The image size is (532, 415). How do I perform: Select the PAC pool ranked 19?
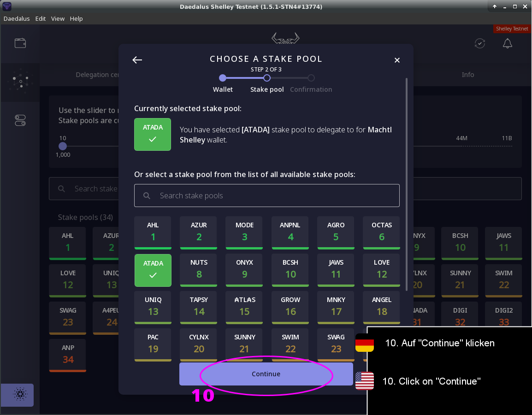[x=153, y=345]
